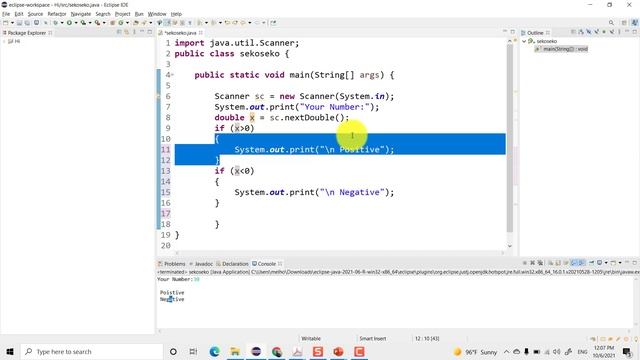The height and width of the screenshot is (360, 640).
Task: Toggle Scroll Lock in Console toolbar
Action: pos(558,263)
